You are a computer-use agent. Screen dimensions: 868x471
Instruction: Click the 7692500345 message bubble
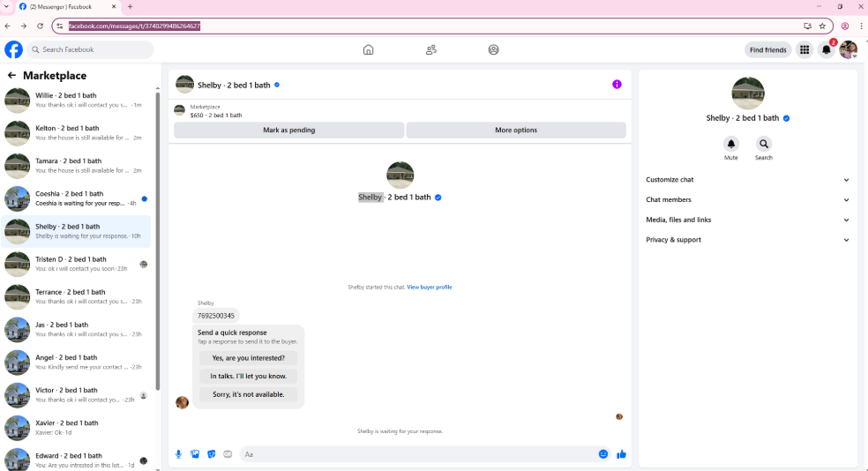click(x=216, y=316)
